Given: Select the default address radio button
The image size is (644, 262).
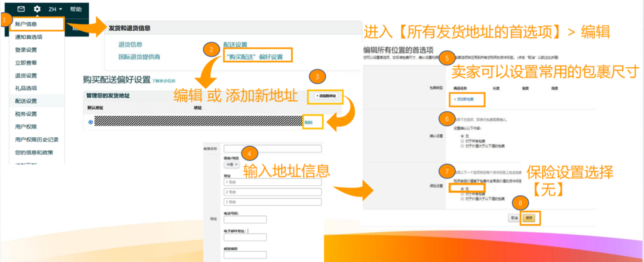Looking at the screenshot, I should pos(91,122).
